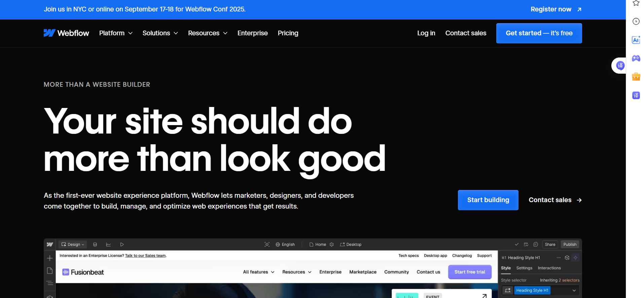Click Contact us in Fusionbeat nav
The image size is (644, 298).
428,272
